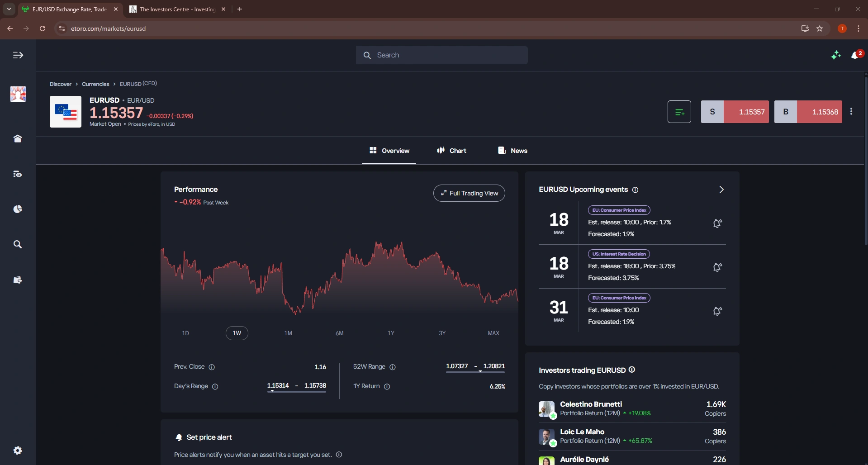This screenshot has height=465, width=868.
Task: Switch to the Overview tab
Action: click(389, 151)
